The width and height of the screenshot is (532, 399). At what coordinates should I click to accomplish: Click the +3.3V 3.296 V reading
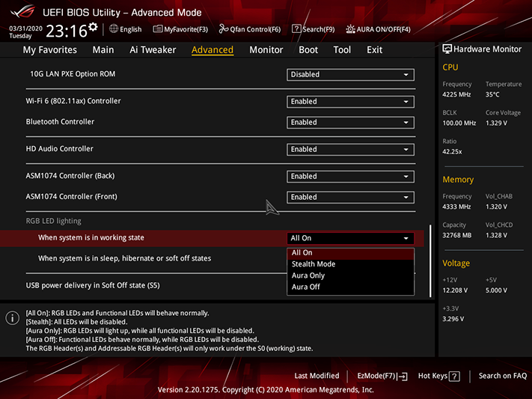(x=453, y=319)
